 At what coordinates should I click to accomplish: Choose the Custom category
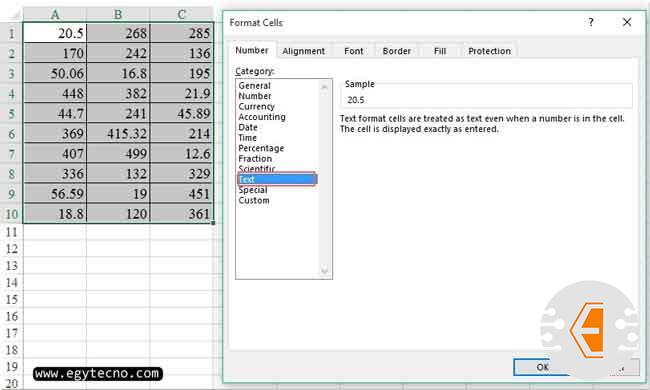(x=254, y=201)
